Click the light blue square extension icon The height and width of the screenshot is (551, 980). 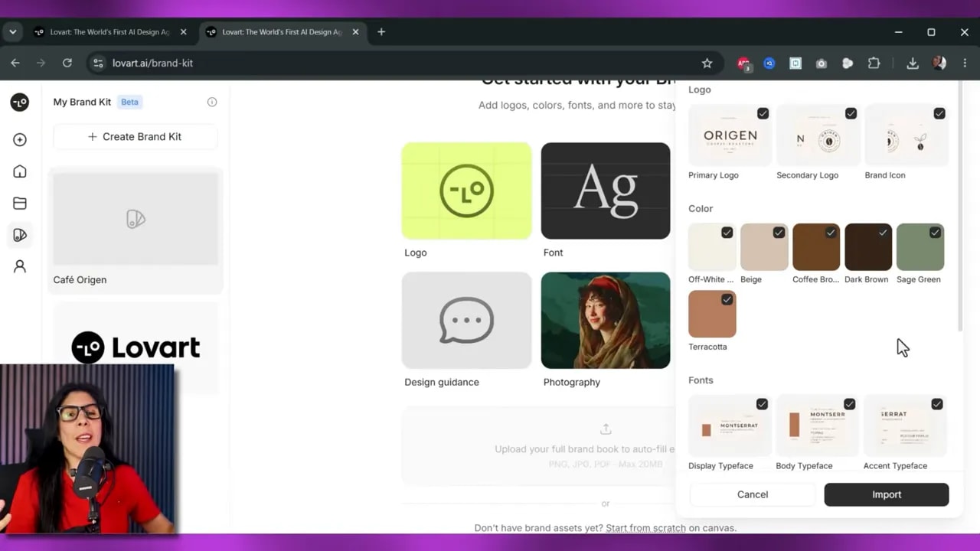click(795, 64)
